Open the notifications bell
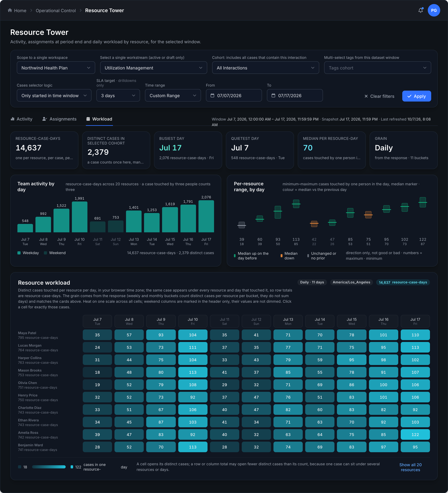Viewport: 448px width, 493px height. (420, 10)
